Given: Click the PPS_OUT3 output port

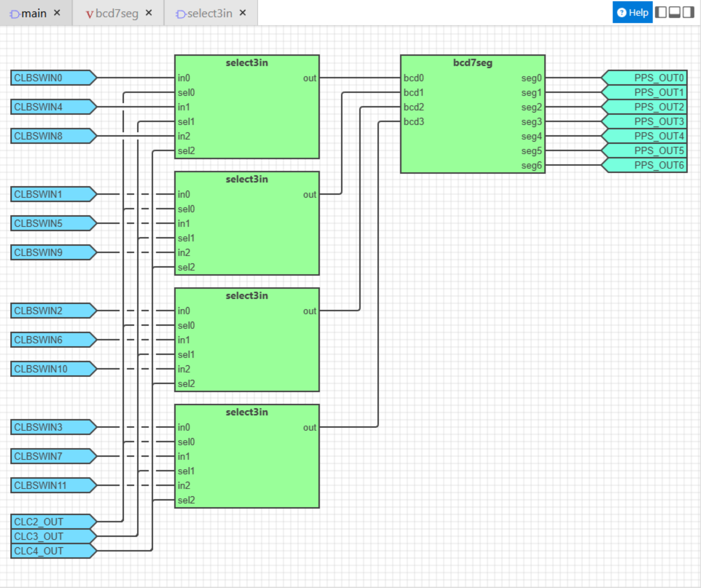Looking at the screenshot, I should pyautogui.click(x=644, y=121).
